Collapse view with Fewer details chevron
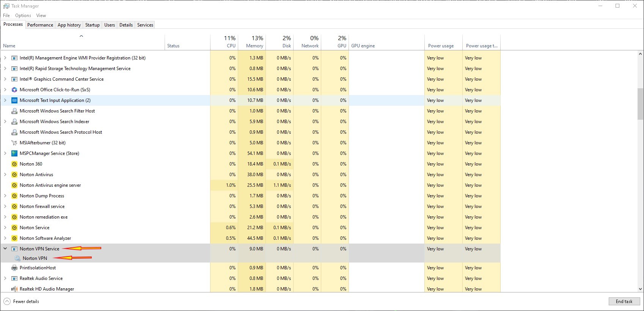The image size is (644, 311). pyautogui.click(x=7, y=302)
